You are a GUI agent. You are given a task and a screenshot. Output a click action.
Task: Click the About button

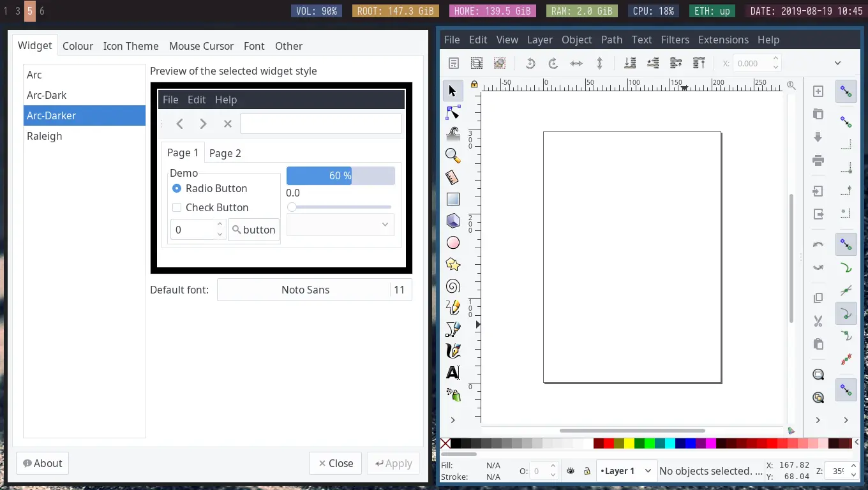point(43,463)
